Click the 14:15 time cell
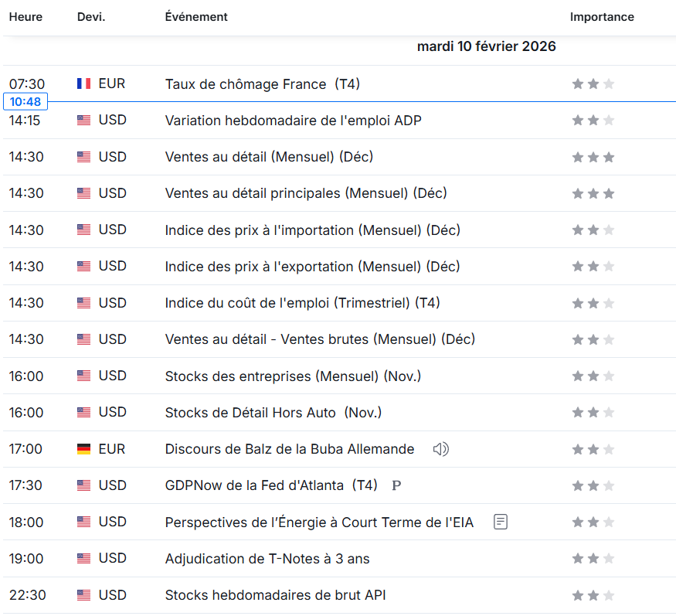Image resolution: width=676 pixels, height=616 pixels. point(25,121)
